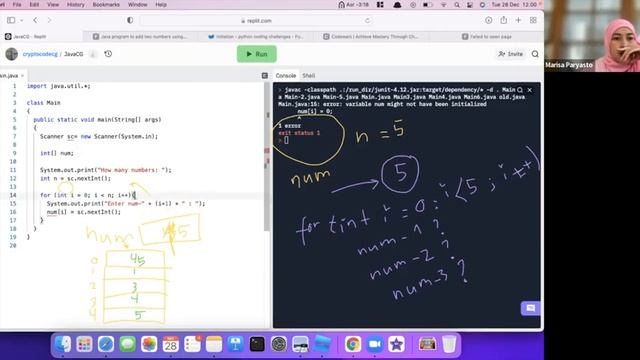Open the Help menu

pos(161,4)
